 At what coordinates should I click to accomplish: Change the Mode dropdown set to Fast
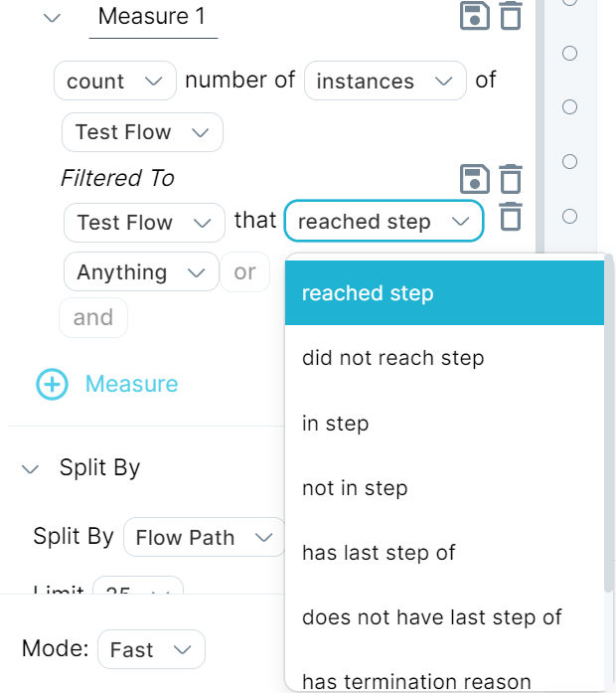click(x=151, y=649)
